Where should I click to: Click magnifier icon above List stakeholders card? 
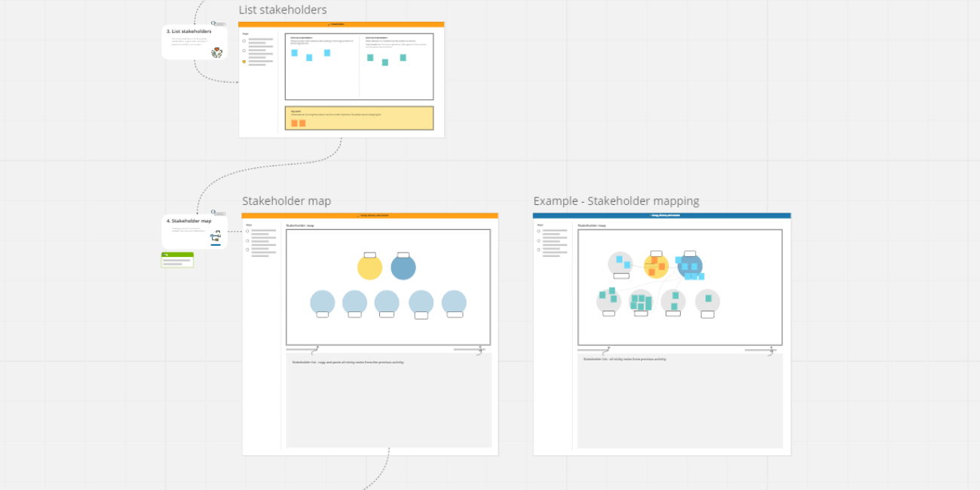tap(214, 23)
